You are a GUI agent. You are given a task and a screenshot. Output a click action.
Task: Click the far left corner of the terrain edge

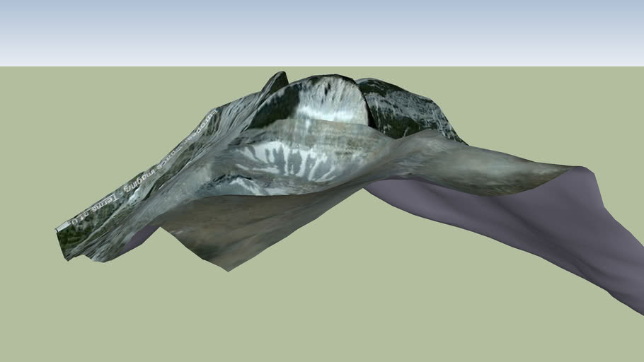[59, 229]
